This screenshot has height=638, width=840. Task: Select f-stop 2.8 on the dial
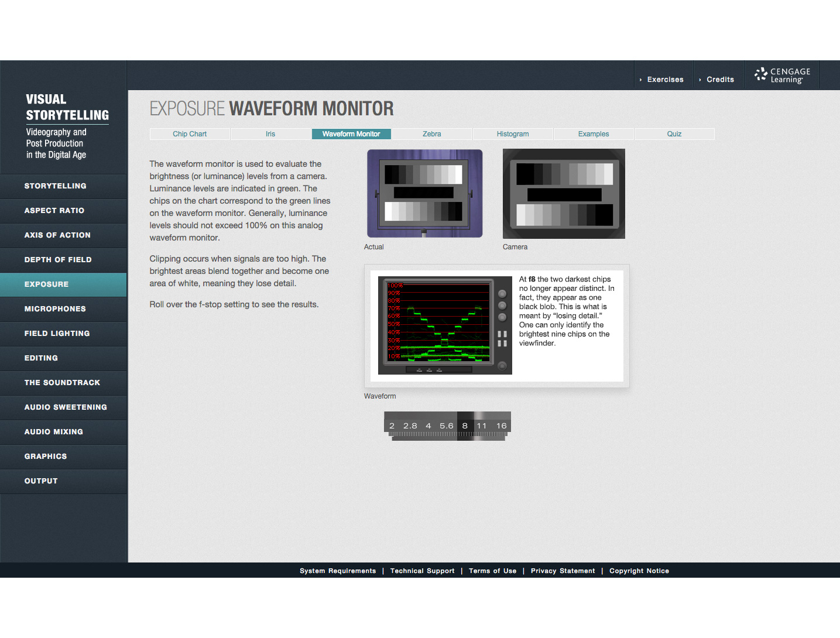coord(410,426)
